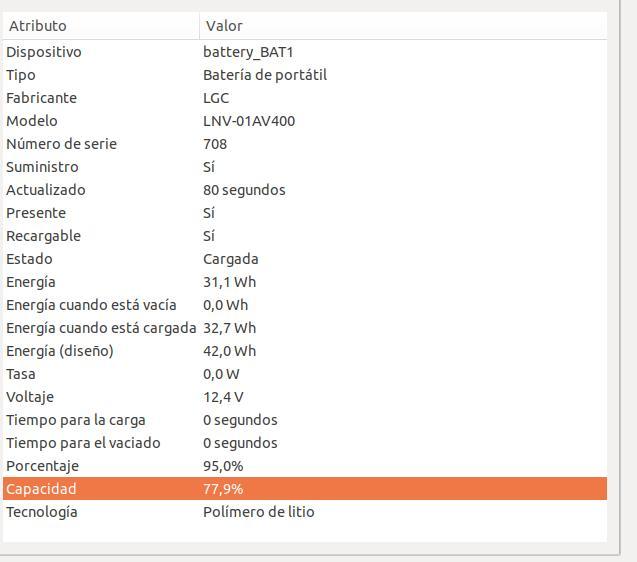Select the 'Sí' value of Presente
This screenshot has height=562, width=637.
tap(209, 213)
